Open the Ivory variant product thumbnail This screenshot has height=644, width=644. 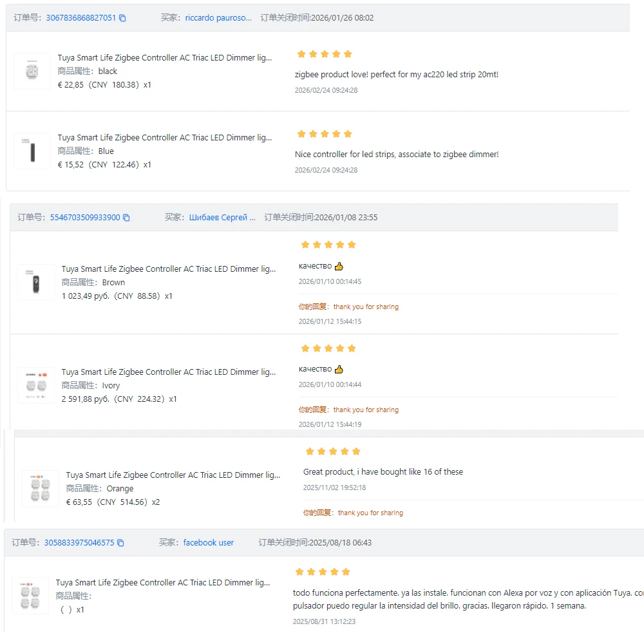pyautogui.click(x=36, y=385)
